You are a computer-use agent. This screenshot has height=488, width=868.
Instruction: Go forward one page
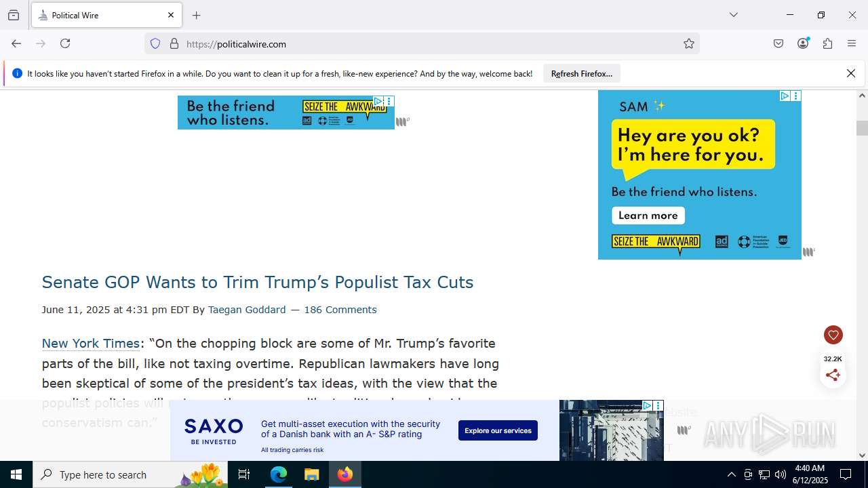tap(41, 43)
